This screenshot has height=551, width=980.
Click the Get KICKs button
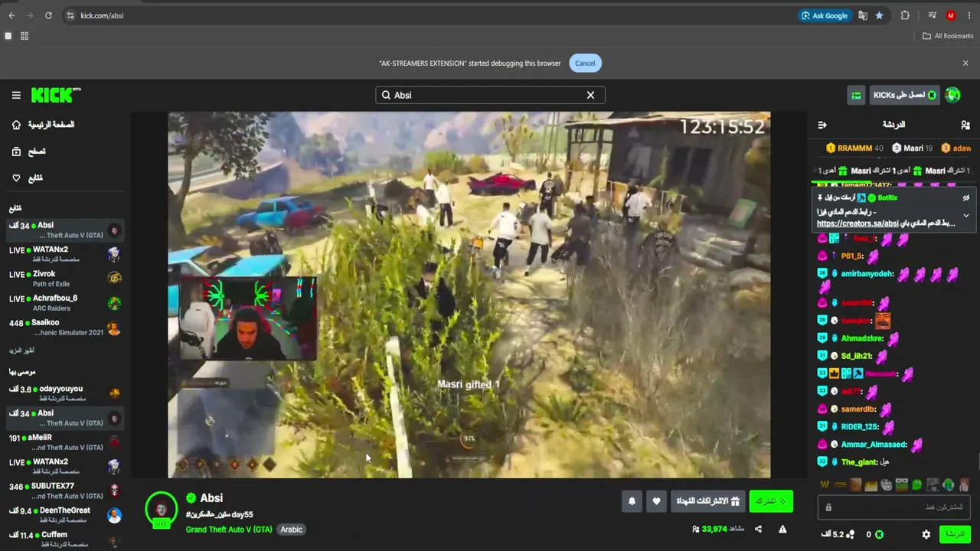coord(905,95)
